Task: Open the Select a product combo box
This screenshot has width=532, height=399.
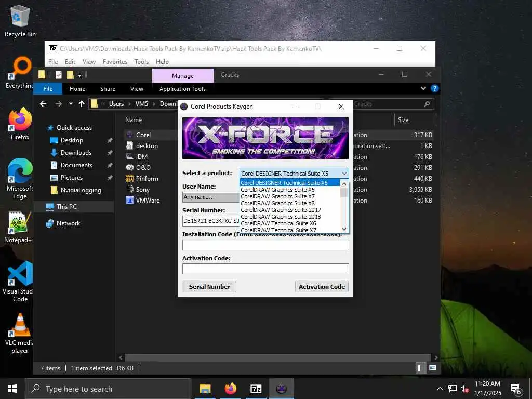Action: tap(294, 174)
